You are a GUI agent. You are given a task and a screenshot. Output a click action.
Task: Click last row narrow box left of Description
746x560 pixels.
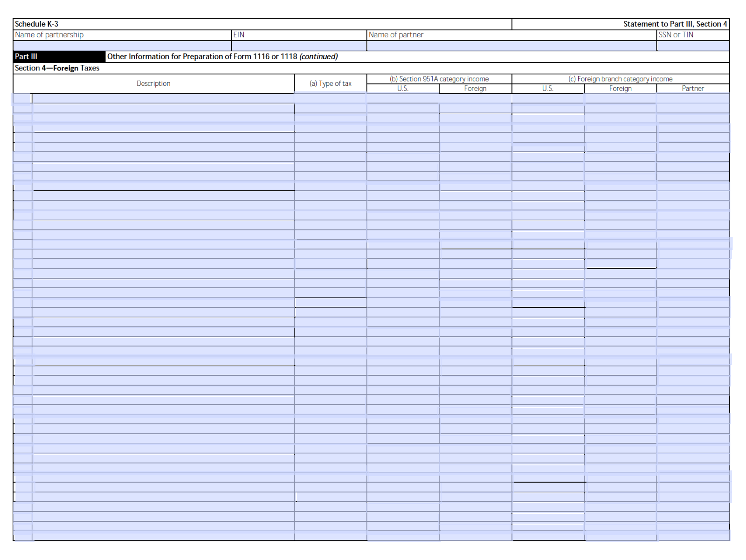22,536
